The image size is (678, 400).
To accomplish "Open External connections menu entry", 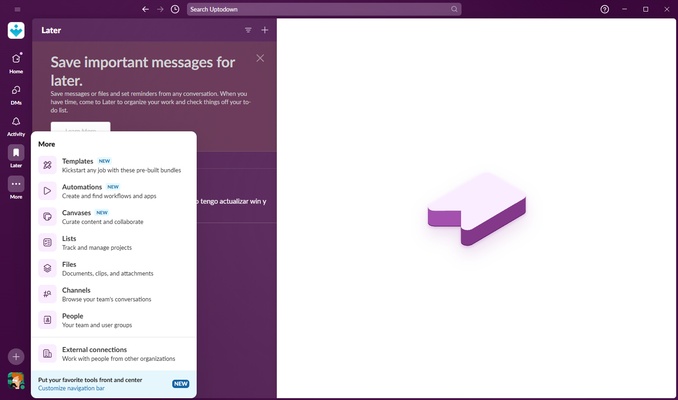I will tap(114, 354).
